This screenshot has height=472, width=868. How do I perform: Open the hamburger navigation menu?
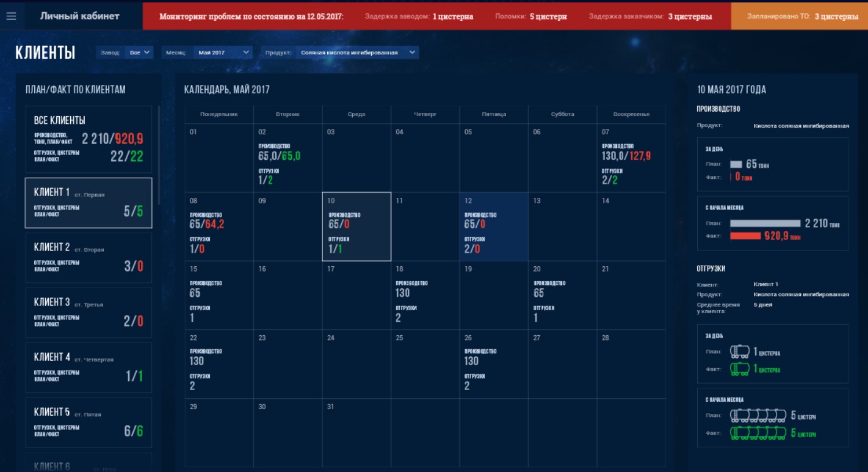pos(11,16)
